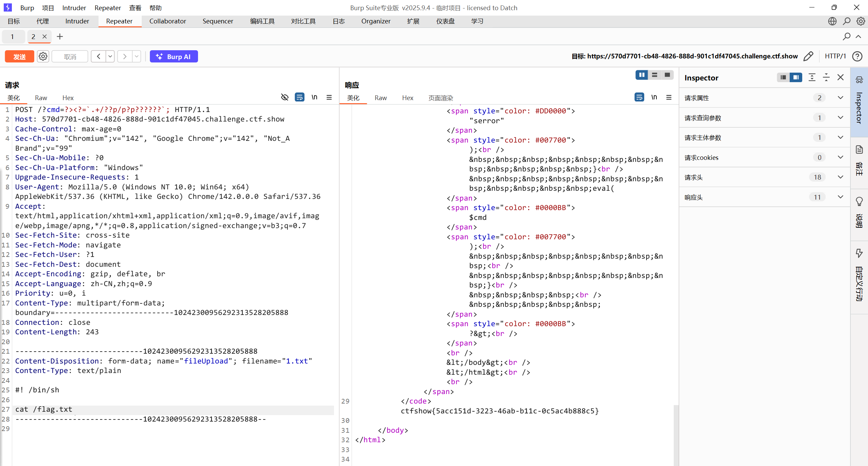Click the Burp AI button
The image size is (868, 466).
[x=174, y=56]
